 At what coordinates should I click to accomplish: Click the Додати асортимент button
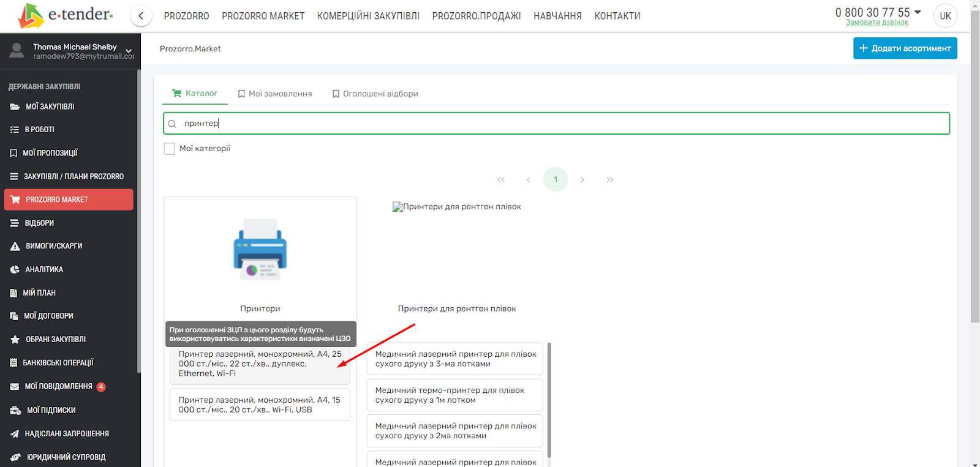click(x=905, y=48)
